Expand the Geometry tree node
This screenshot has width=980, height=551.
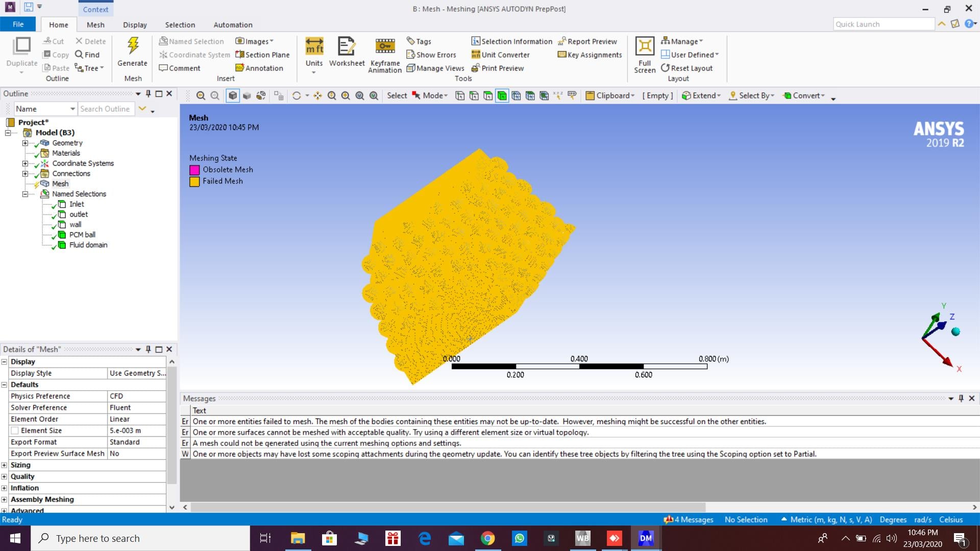click(x=25, y=143)
